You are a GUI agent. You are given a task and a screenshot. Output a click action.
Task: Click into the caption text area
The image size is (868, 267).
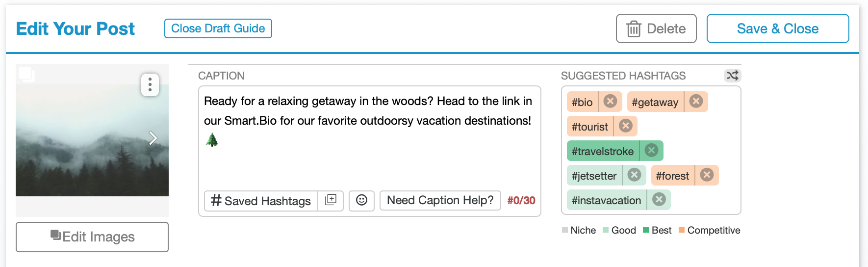(369, 137)
